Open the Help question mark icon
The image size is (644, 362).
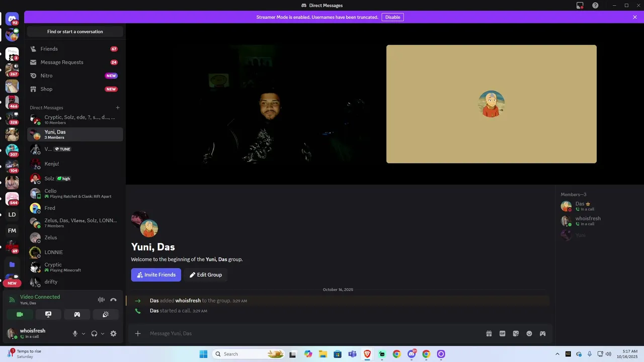pos(595,6)
